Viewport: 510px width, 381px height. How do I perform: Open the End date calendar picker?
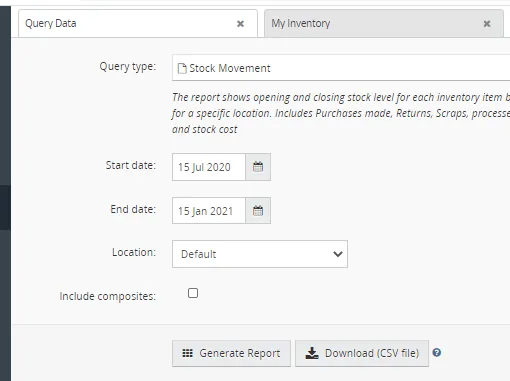coord(258,211)
